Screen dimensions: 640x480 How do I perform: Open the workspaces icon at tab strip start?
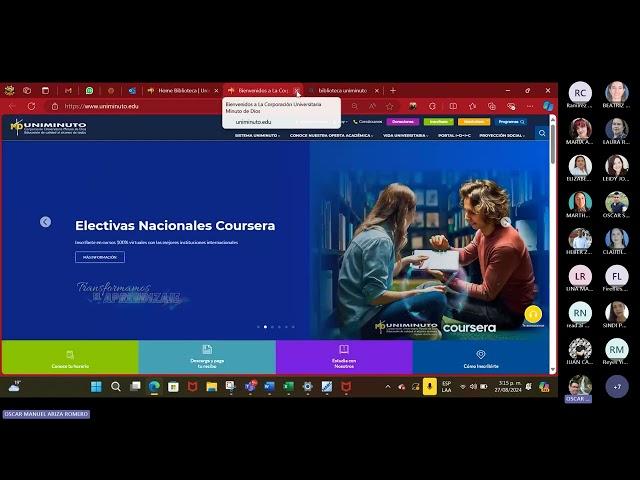coord(27,91)
